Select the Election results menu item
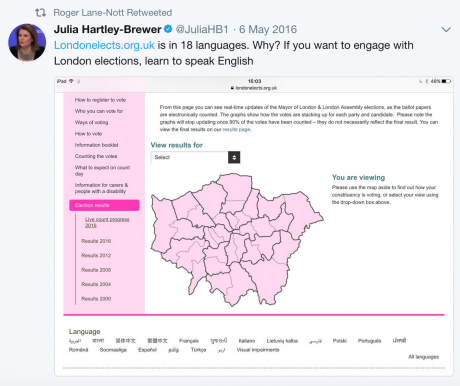This screenshot has width=460, height=386. [104, 205]
